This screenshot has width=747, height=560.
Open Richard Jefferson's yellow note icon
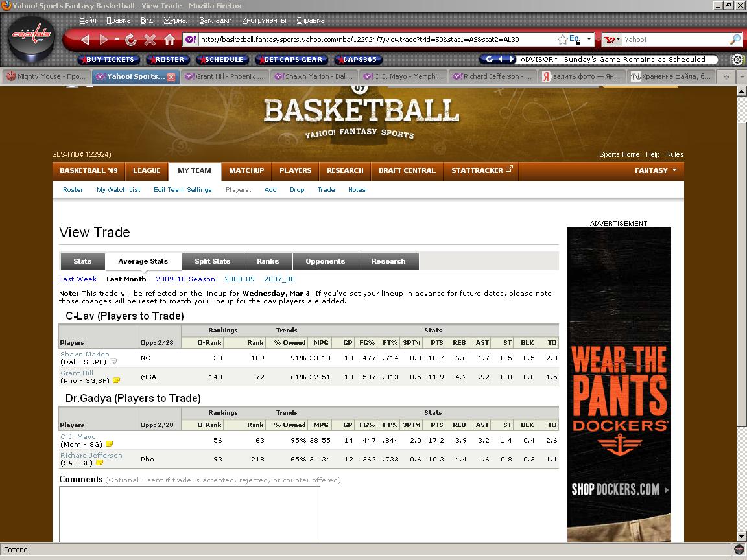pos(100,463)
